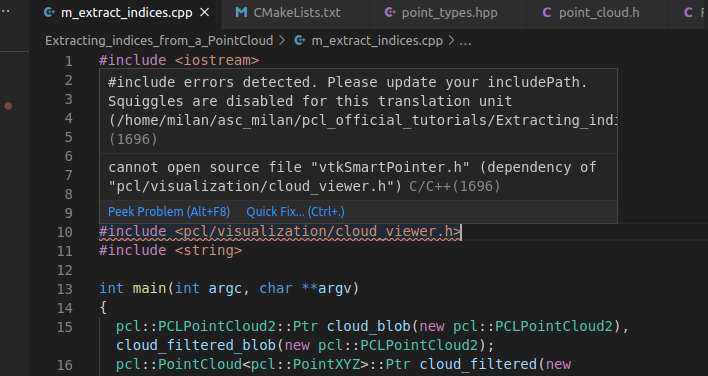The image size is (708, 376).
Task: Click the #include <iostream> line
Action: pos(179,60)
